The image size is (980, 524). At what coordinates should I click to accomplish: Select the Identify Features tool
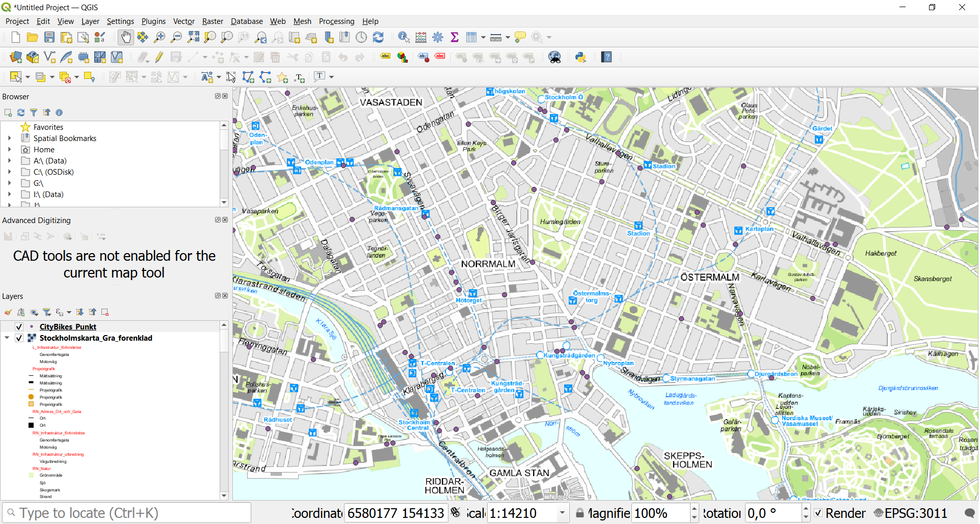404,37
